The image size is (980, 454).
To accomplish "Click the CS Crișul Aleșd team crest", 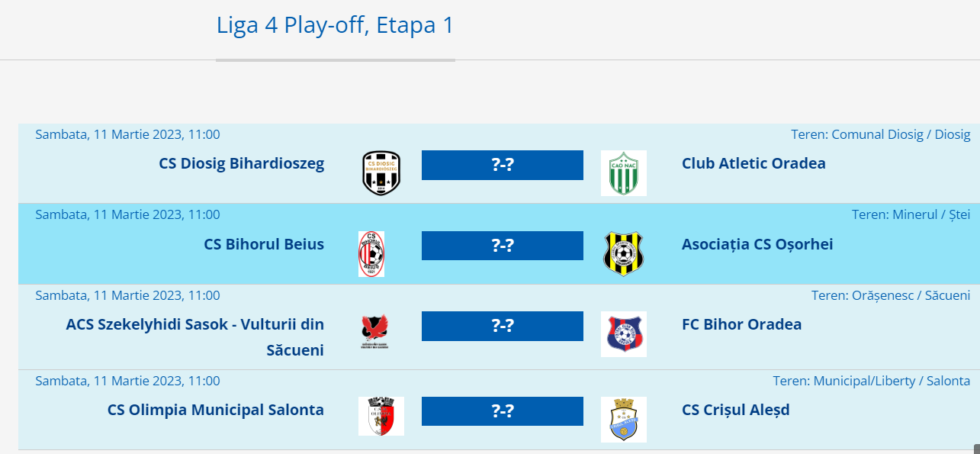I will point(623,419).
